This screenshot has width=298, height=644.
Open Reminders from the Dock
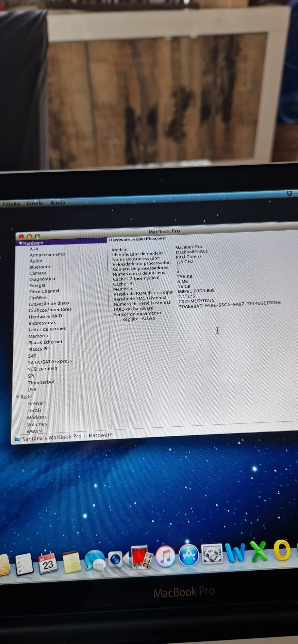(x=24, y=564)
